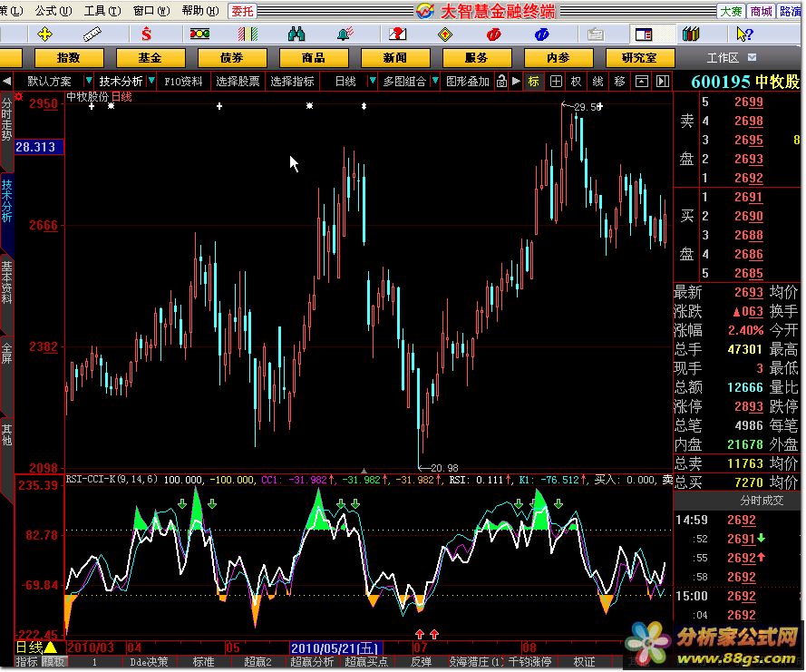Click 选择指标 in chart toolbar
Image resolution: width=806 pixels, height=672 pixels.
(292, 82)
